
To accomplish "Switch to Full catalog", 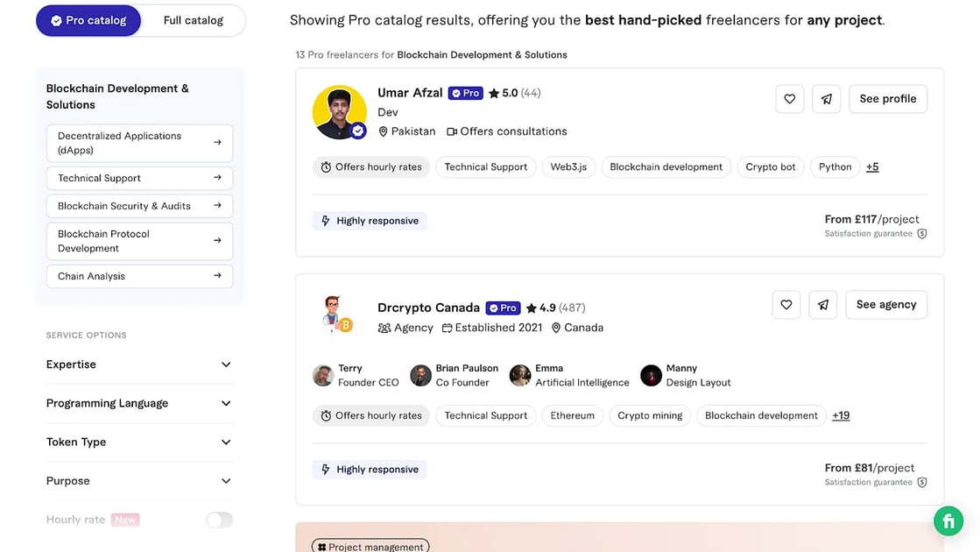I will [194, 21].
